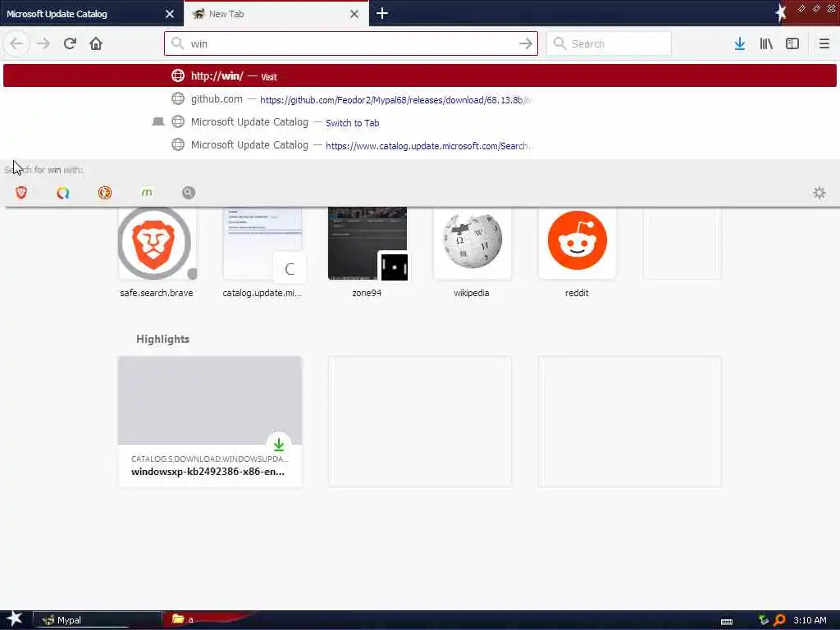Click the go arrow in address bar

(526, 43)
